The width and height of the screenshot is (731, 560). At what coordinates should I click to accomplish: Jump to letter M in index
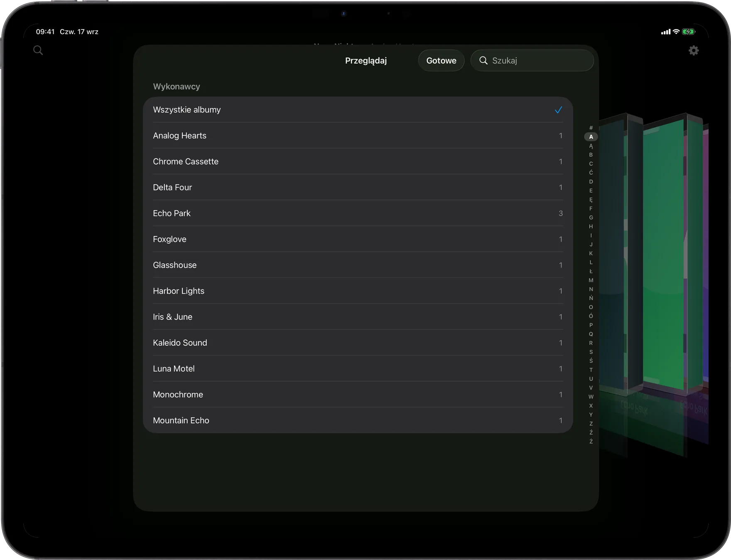(x=591, y=280)
